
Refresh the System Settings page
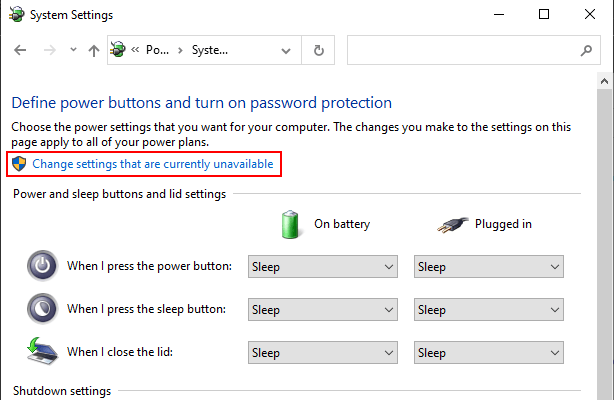pos(318,50)
